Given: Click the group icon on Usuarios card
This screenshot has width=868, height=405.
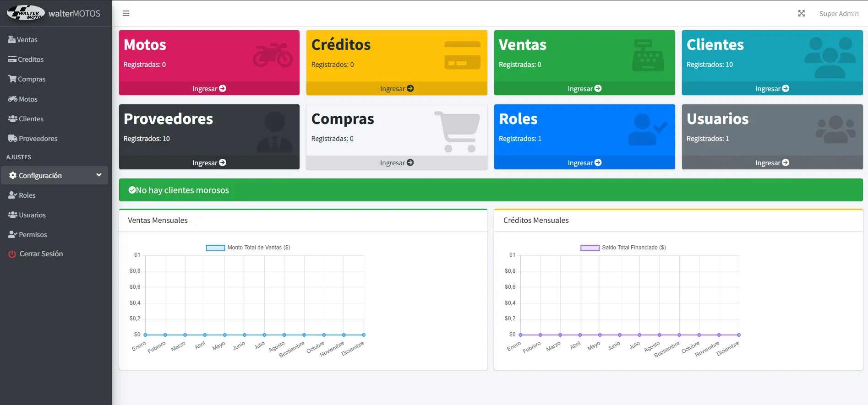Looking at the screenshot, I should [835, 130].
